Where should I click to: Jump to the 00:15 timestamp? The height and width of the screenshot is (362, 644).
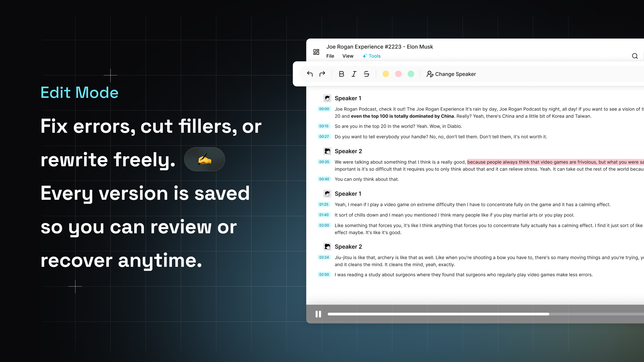point(324,126)
